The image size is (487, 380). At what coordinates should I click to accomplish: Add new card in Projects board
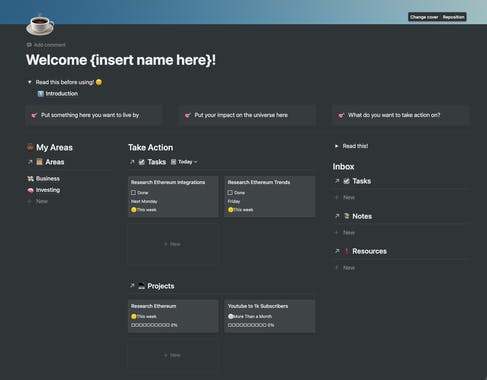(x=173, y=355)
